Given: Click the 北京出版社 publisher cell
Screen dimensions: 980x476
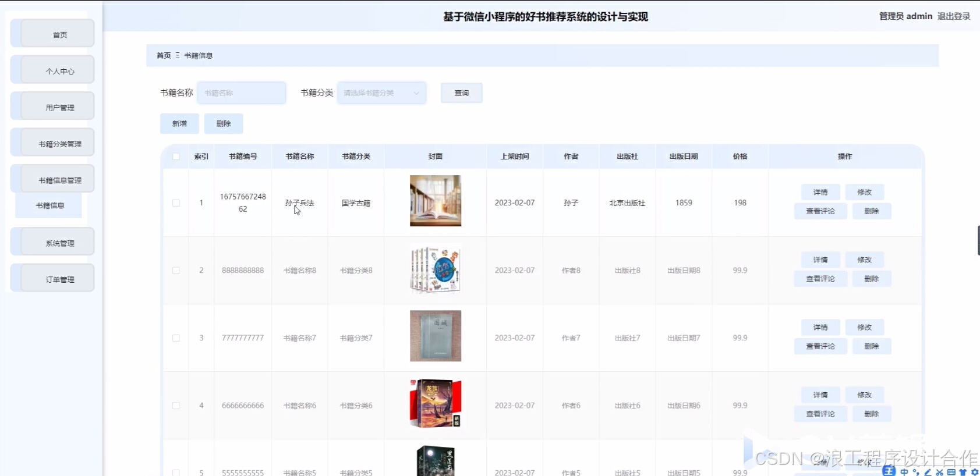Looking at the screenshot, I should pyautogui.click(x=627, y=203).
